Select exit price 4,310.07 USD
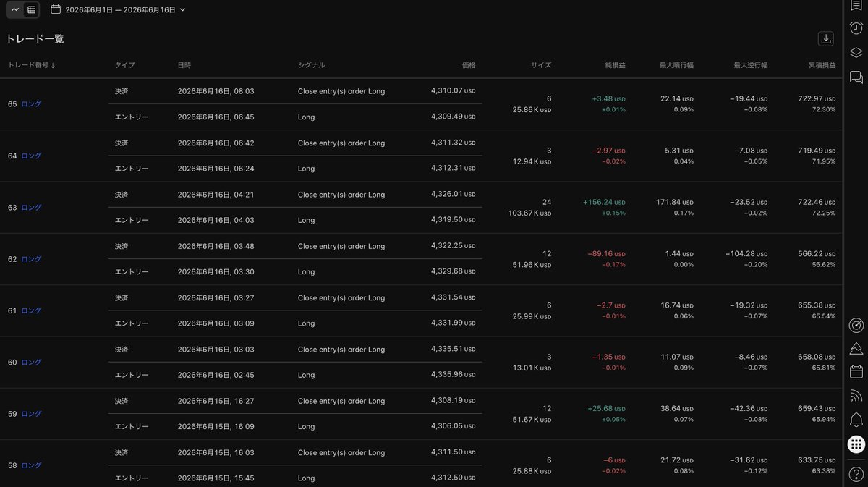This screenshot has width=868, height=487. point(453,91)
